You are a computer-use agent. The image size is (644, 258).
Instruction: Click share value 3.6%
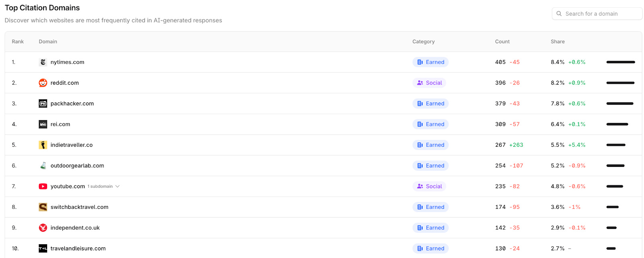click(557, 207)
